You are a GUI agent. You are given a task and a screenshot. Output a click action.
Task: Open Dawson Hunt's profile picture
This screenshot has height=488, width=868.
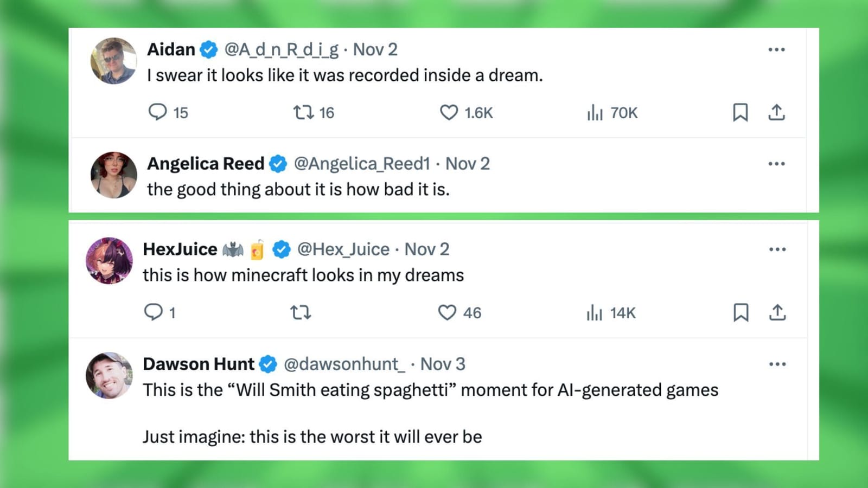click(109, 376)
